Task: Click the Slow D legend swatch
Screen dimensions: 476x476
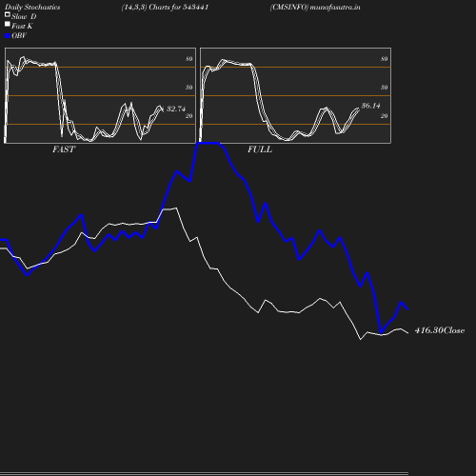Action: (8, 14)
